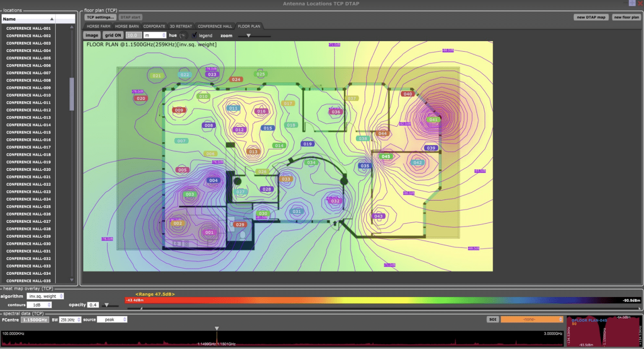Click antenna marker 020 near the left wall

[140, 98]
